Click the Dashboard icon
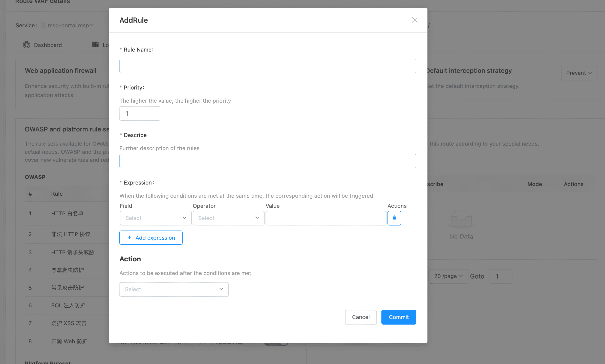The image size is (605, 364). pos(27,45)
